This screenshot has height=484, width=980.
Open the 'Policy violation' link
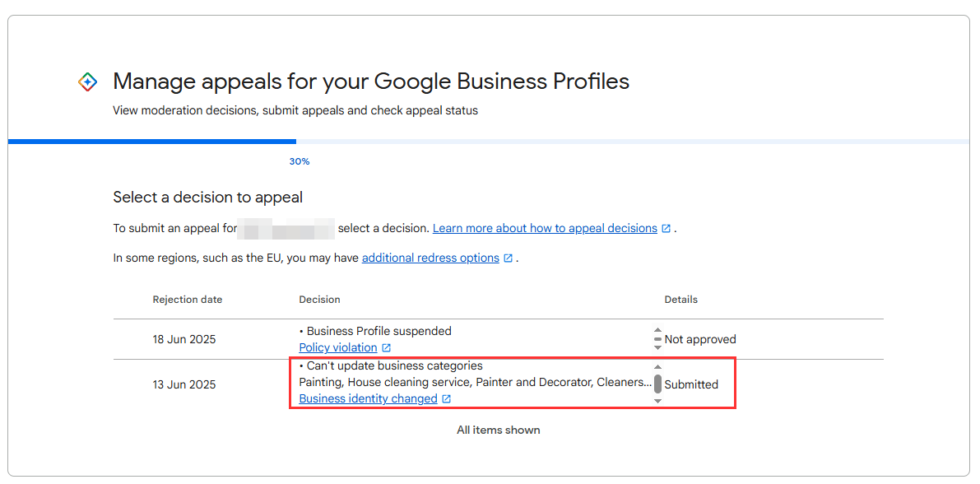pyautogui.click(x=338, y=347)
